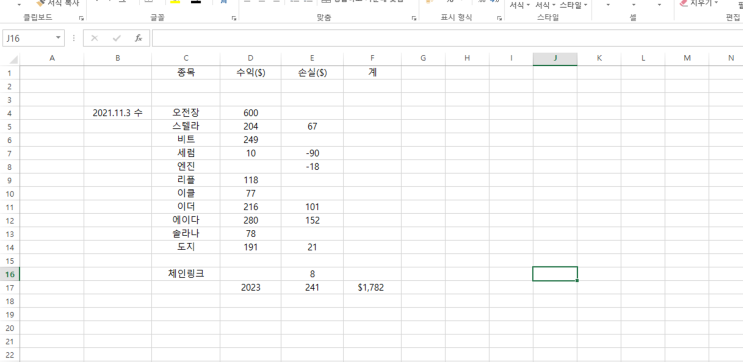
Task: Click the total cell showing 2023
Action: tap(251, 288)
